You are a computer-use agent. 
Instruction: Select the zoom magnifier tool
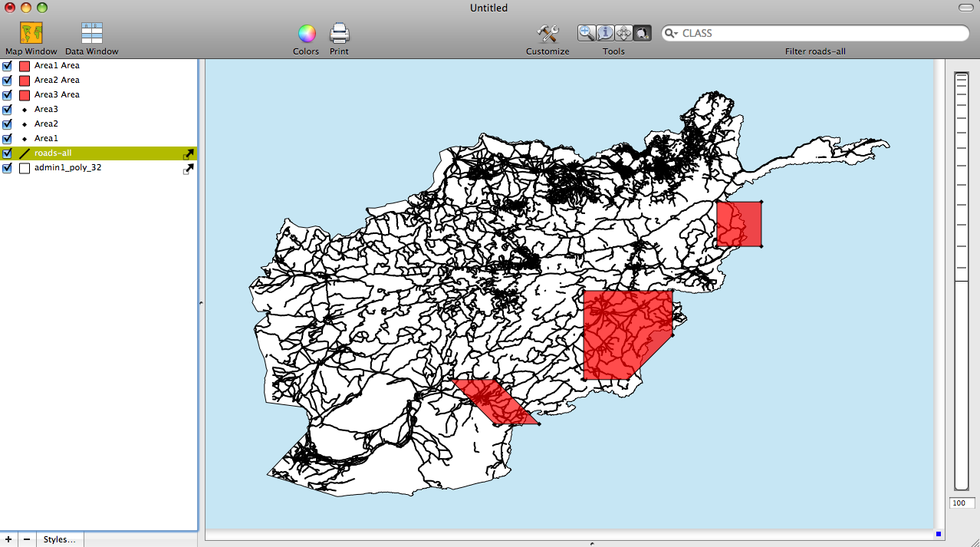tap(587, 33)
